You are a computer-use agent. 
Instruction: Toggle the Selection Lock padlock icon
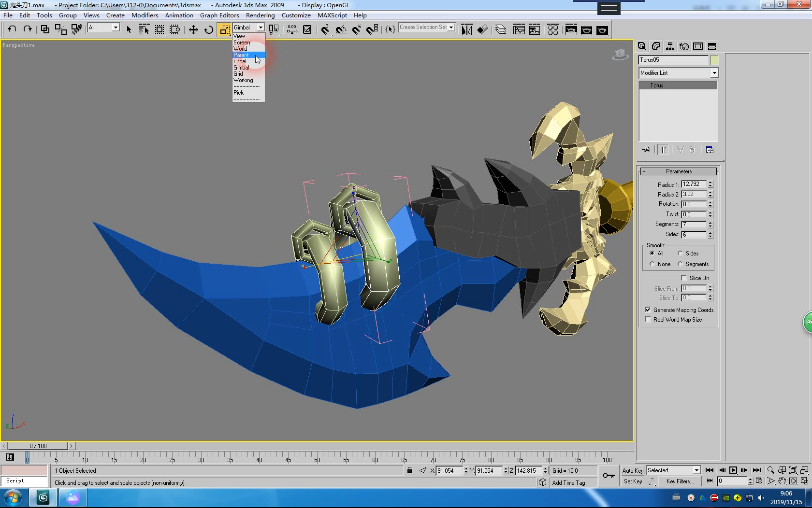point(409,470)
